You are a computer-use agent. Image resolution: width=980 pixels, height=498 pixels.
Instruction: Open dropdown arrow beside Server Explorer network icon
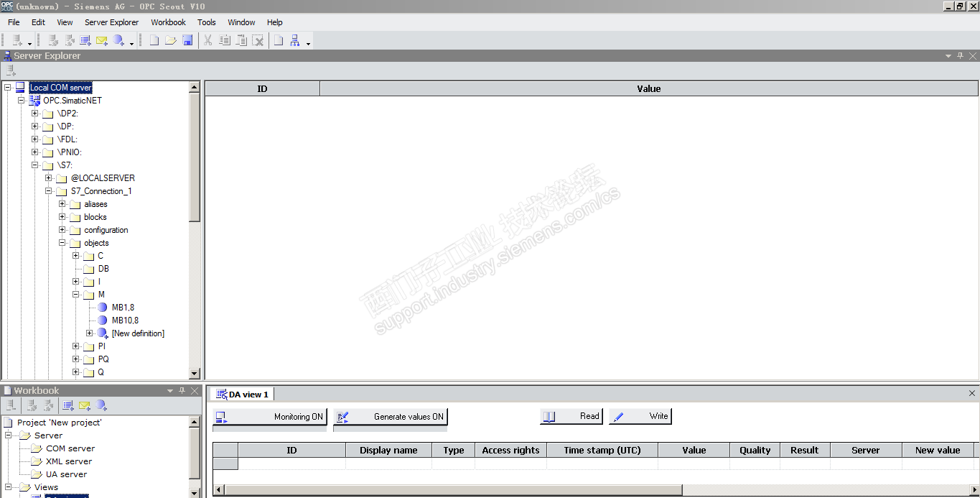308,43
